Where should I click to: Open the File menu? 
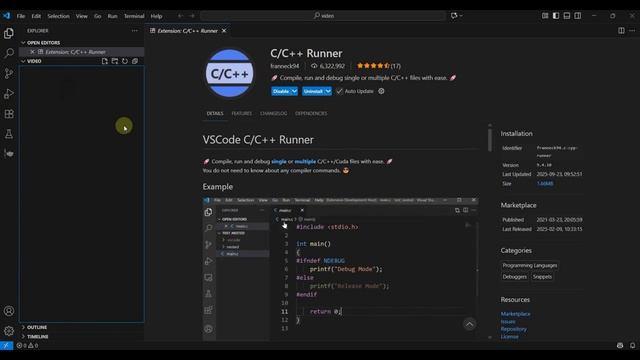click(21, 16)
